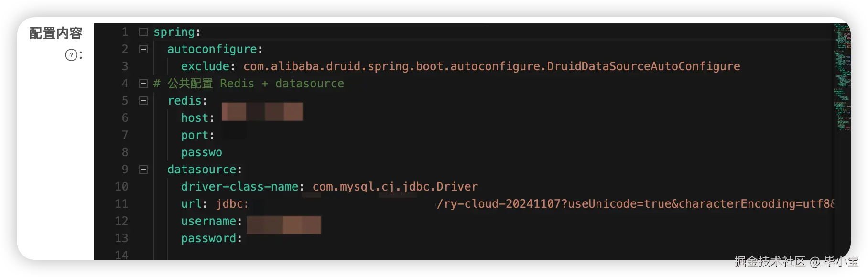Click the com.mysql.cj.jdbc.Driver value
The image size is (868, 277).
coord(395,187)
